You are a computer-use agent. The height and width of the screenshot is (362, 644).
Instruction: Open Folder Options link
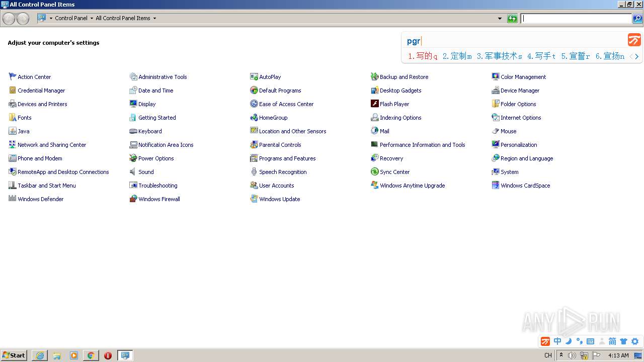pos(518,104)
